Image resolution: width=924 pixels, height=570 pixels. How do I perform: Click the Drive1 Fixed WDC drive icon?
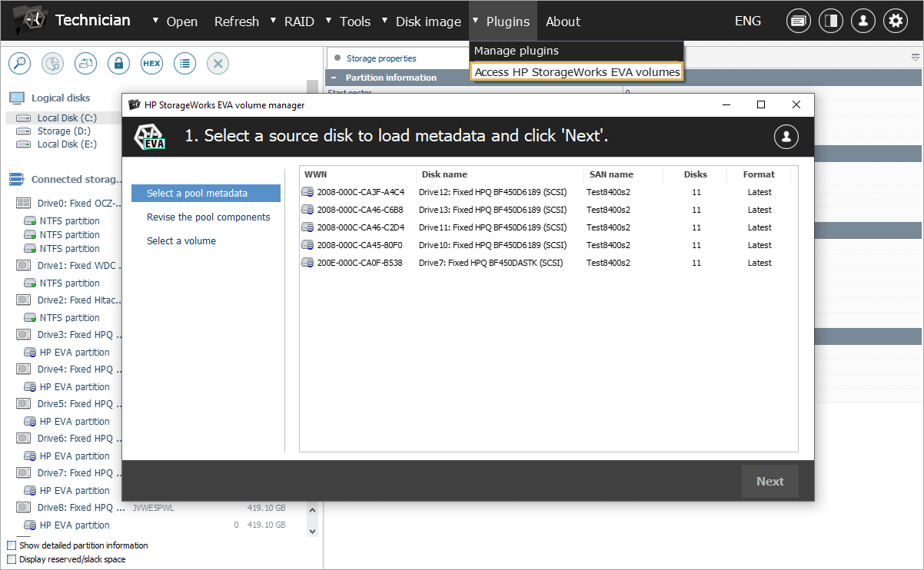23,266
